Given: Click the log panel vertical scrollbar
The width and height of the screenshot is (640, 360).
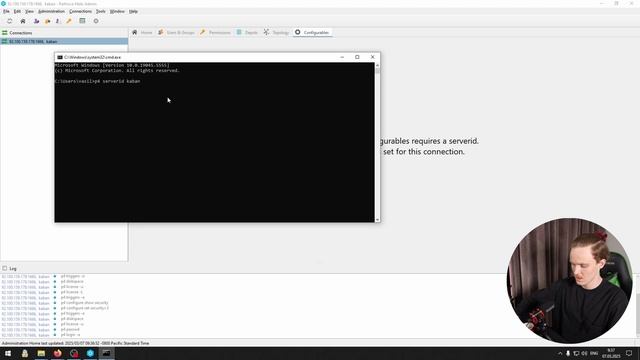Looking at the screenshot, I should click(637, 305).
